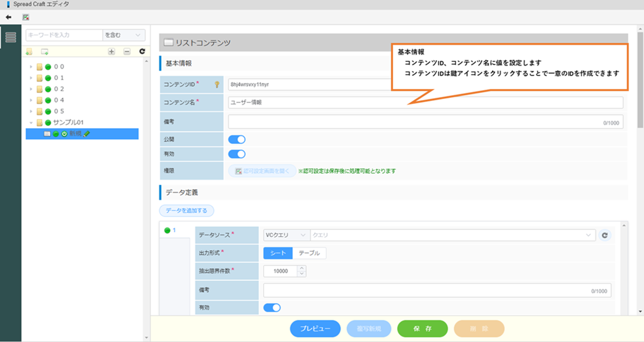
Task: Select the シート output format option
Action: click(x=278, y=253)
